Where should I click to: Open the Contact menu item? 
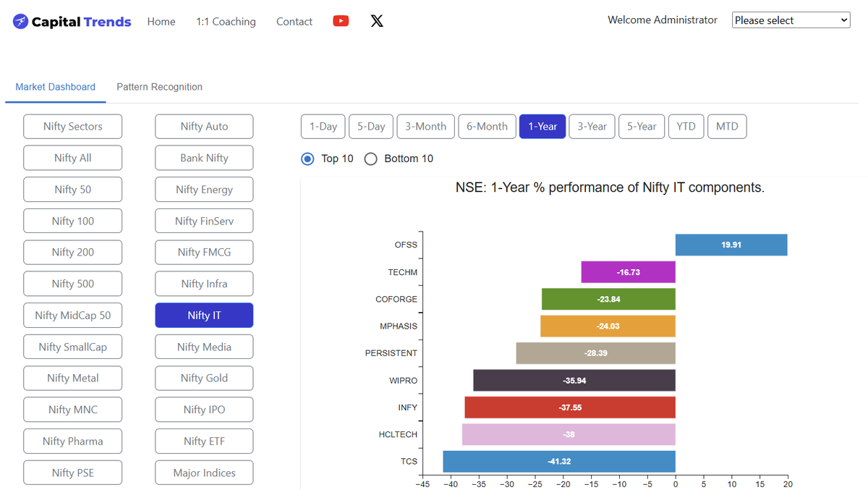tap(294, 22)
